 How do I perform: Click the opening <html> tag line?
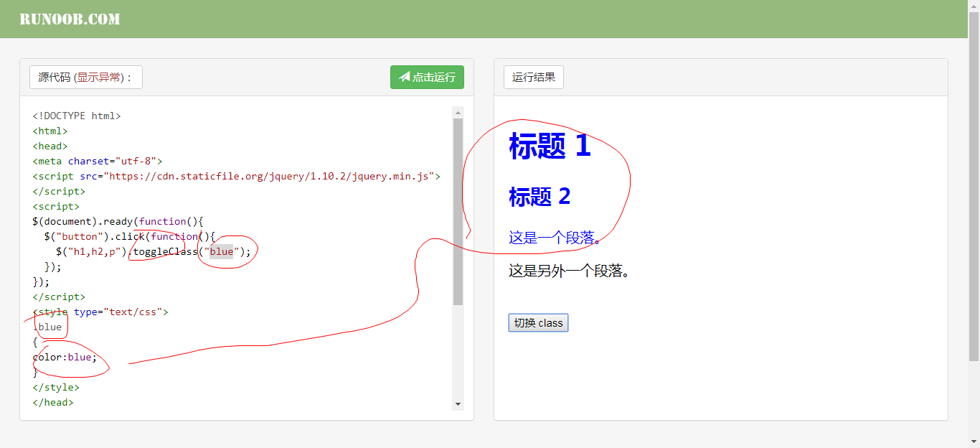click(50, 131)
